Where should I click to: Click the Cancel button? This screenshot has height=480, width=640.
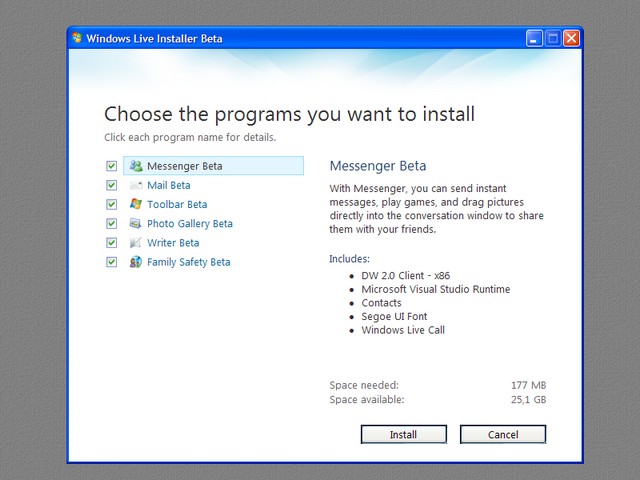503,434
